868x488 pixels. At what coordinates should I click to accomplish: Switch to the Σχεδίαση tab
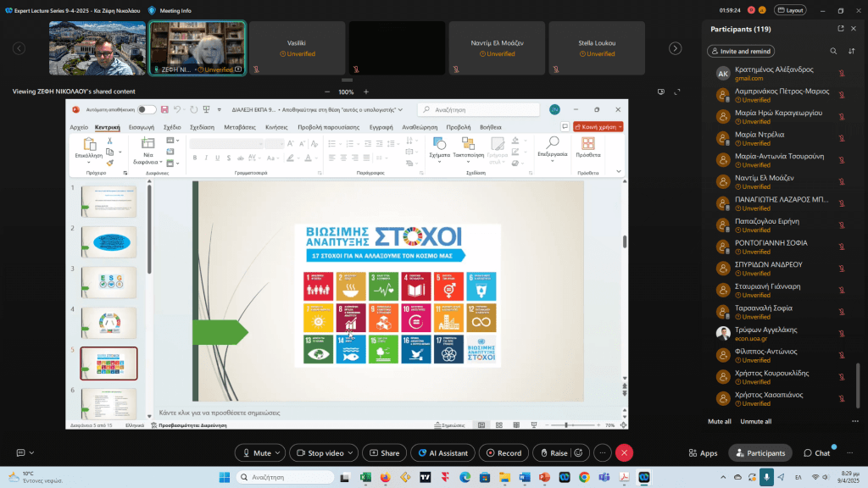202,127
